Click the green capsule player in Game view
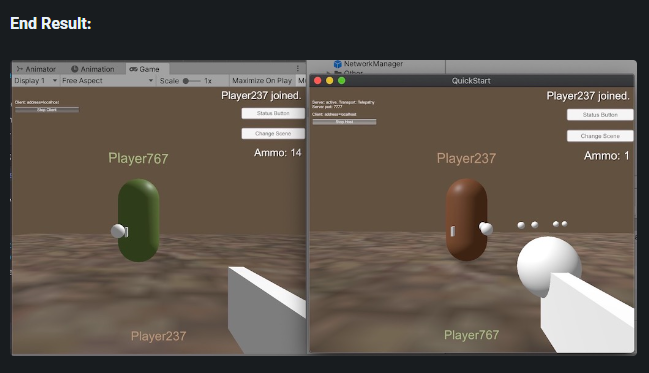This screenshot has height=373, width=649. click(139, 220)
